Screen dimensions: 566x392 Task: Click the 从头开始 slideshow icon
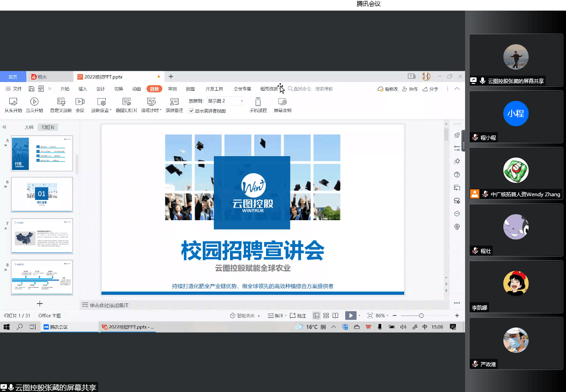pos(13,102)
